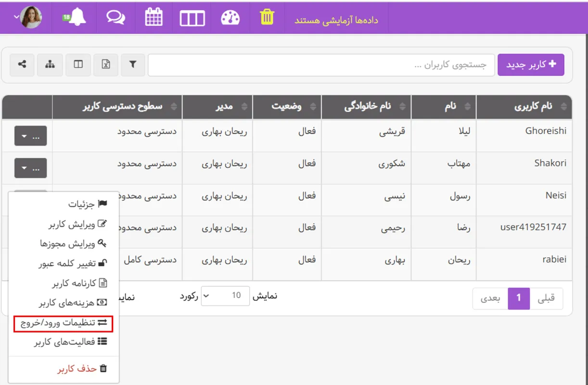
Task: Click inside the جستجوی کاربران search field
Action: [321, 64]
